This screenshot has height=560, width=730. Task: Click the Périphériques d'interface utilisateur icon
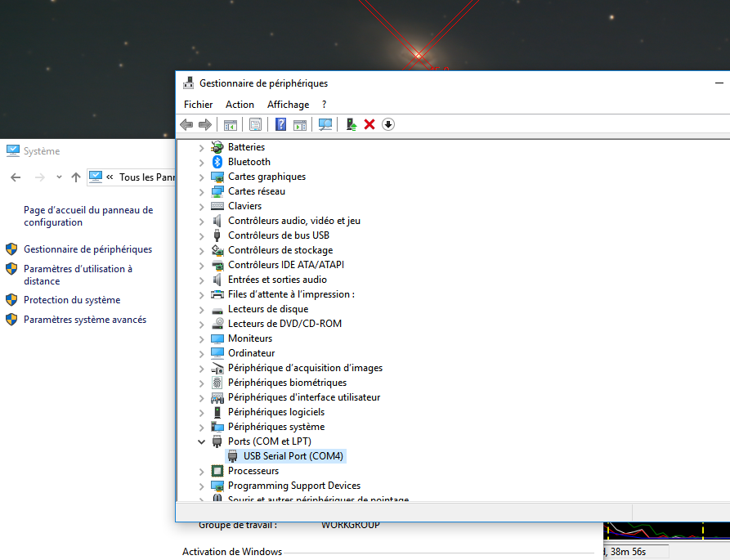click(x=217, y=397)
